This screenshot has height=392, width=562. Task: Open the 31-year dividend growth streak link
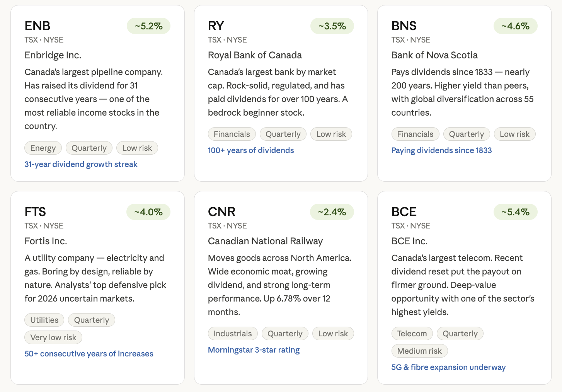(x=81, y=164)
